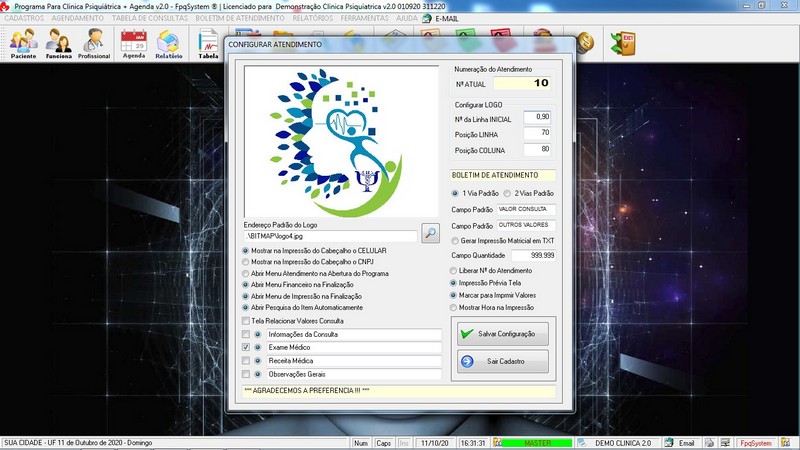The image size is (800, 450).
Task: Edit the Endereço Padrão do Logo path field
Action: click(x=331, y=236)
